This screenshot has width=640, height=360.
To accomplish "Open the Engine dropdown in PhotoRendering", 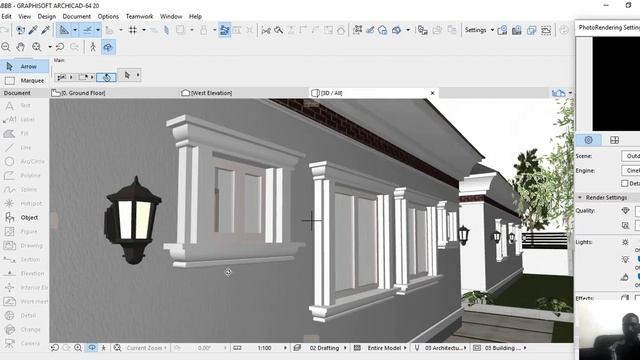I will point(631,170).
